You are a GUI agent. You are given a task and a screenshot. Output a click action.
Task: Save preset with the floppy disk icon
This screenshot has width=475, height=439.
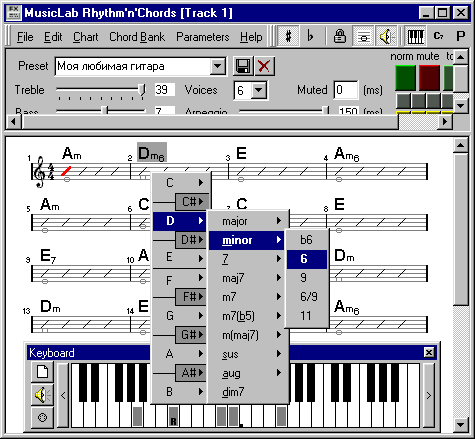[x=242, y=66]
